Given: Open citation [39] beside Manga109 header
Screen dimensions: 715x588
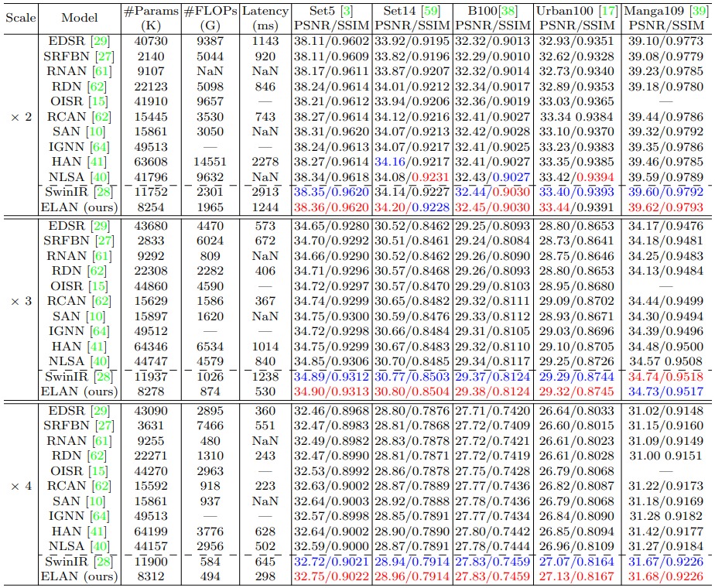Looking at the screenshot, I should (698, 11).
